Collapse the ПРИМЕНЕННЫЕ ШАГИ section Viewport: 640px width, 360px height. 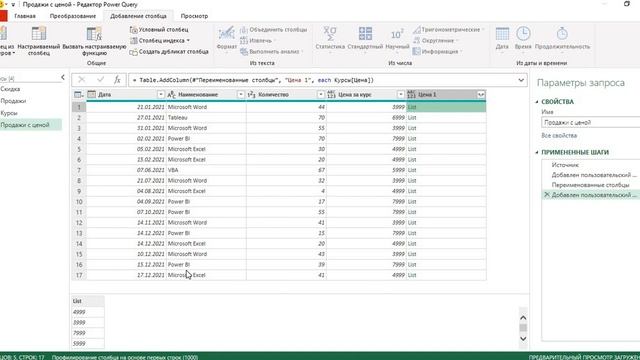pyautogui.click(x=537, y=152)
